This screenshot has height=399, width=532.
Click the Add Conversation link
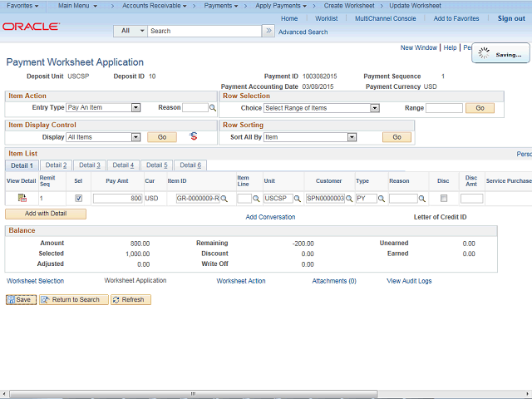click(270, 217)
